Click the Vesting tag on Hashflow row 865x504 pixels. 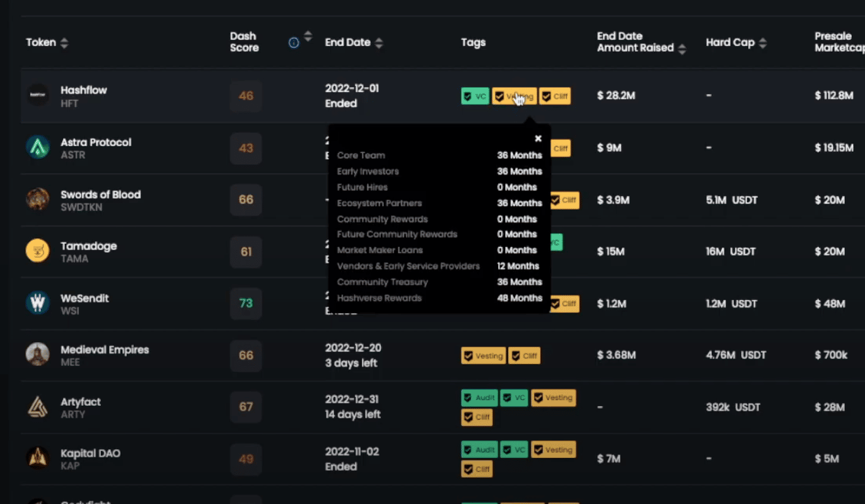514,96
